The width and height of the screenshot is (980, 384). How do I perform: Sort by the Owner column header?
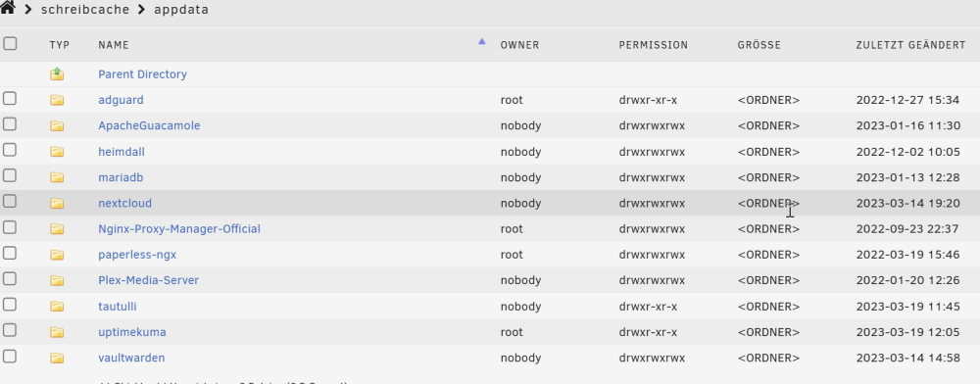coord(519,45)
